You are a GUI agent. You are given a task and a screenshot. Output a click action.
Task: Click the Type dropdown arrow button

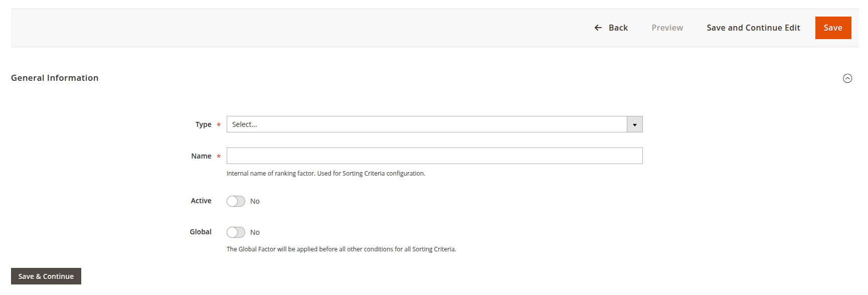pyautogui.click(x=634, y=124)
